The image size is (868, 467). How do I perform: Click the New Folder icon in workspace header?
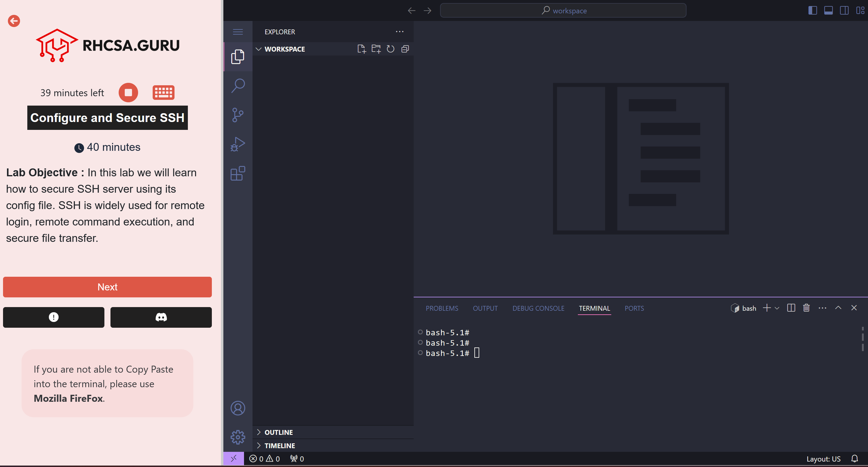pos(376,49)
